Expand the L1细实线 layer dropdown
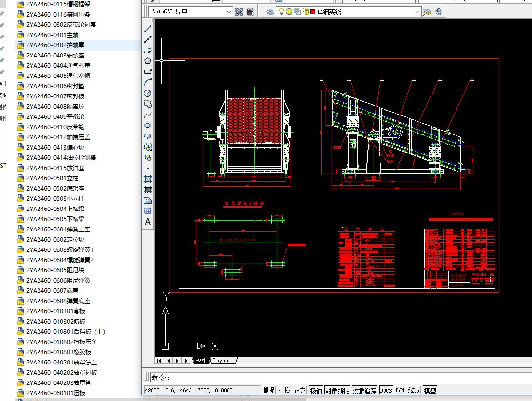Image resolution: width=532 pixels, height=401 pixels. (417, 12)
